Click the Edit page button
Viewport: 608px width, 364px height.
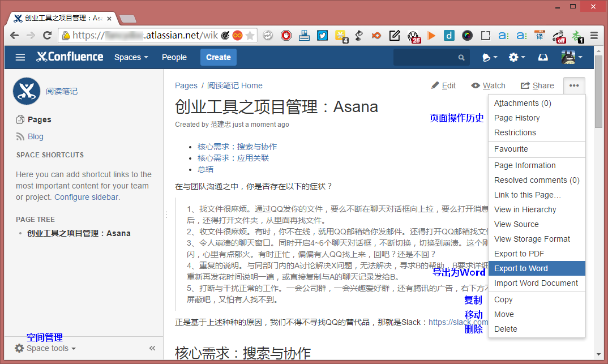(444, 85)
